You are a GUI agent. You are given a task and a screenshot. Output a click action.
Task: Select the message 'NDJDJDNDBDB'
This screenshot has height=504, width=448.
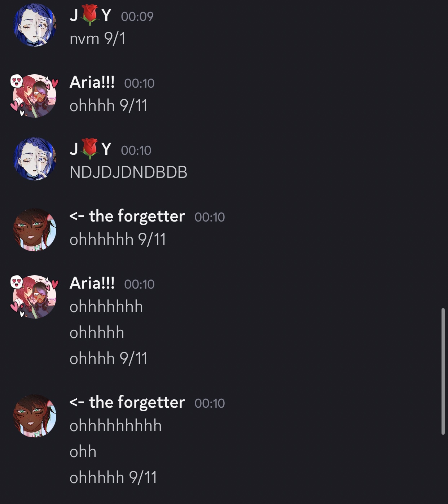pos(128,172)
